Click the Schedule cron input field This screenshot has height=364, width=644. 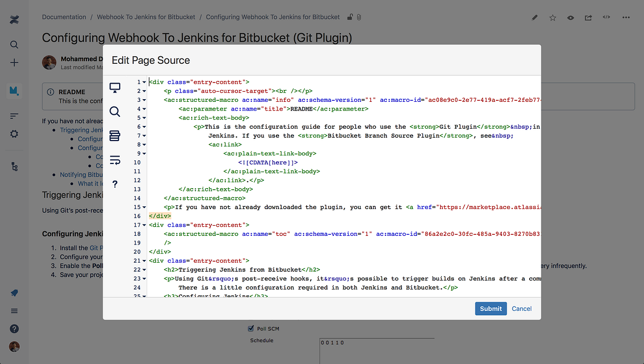[376, 343]
